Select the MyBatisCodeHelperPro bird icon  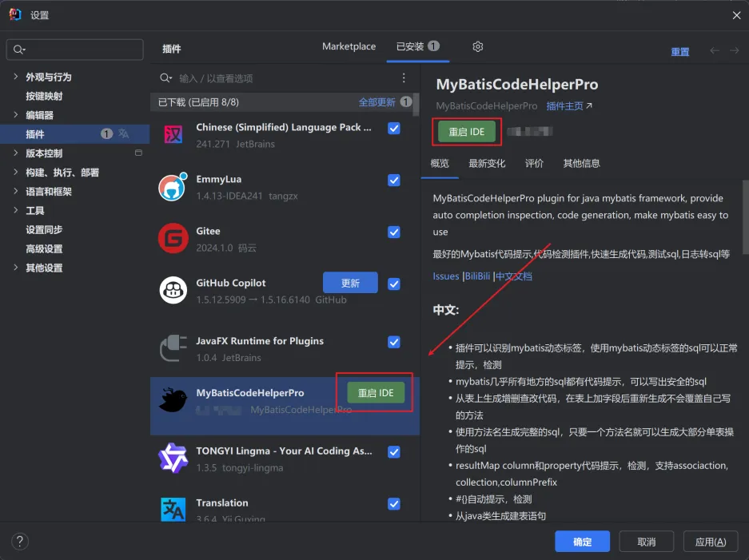[x=173, y=399]
